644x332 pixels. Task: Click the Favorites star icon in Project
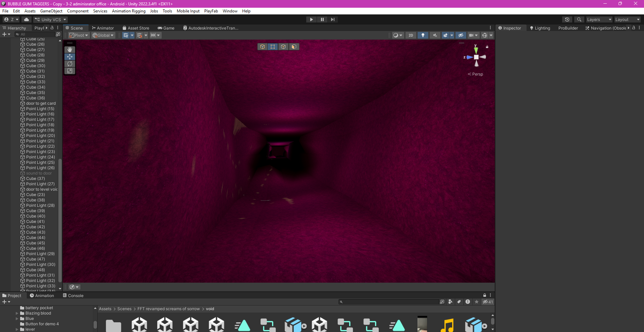pyautogui.click(x=477, y=302)
